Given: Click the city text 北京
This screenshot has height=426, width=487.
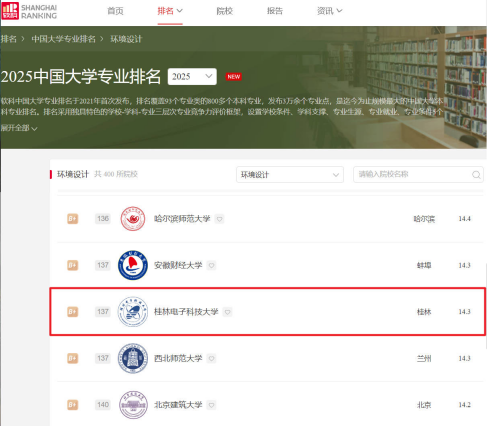Looking at the screenshot, I should coord(424,405).
